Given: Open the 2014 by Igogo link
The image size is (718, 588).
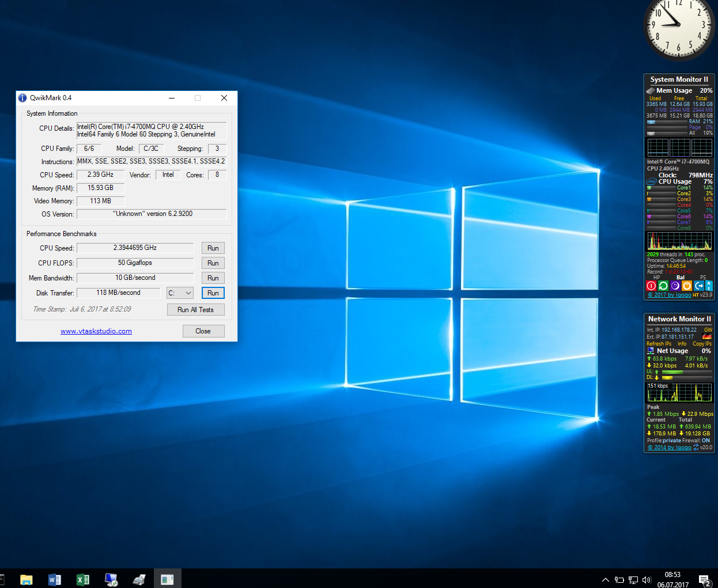Looking at the screenshot, I should [x=669, y=447].
